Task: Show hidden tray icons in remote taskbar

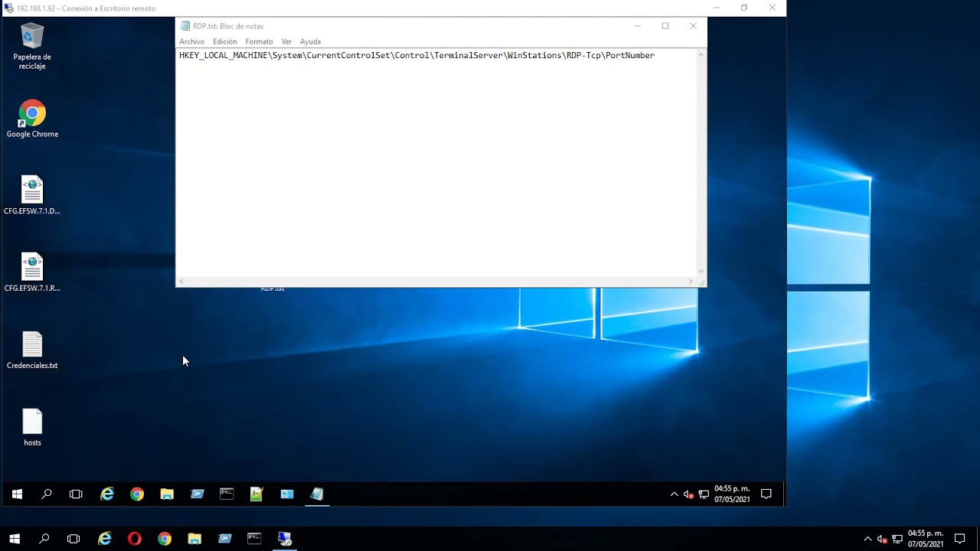Action: click(674, 494)
